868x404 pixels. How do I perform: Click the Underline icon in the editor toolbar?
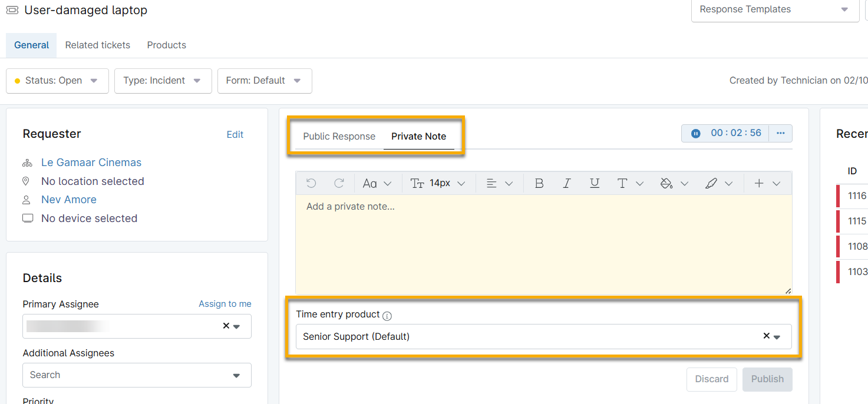click(595, 183)
